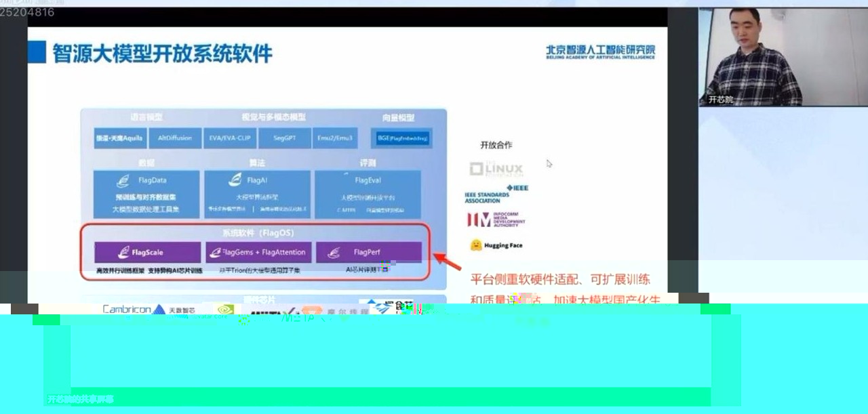The image size is (868, 414).
Task: Click the Cambricon chip vendor logo
Action: click(127, 310)
